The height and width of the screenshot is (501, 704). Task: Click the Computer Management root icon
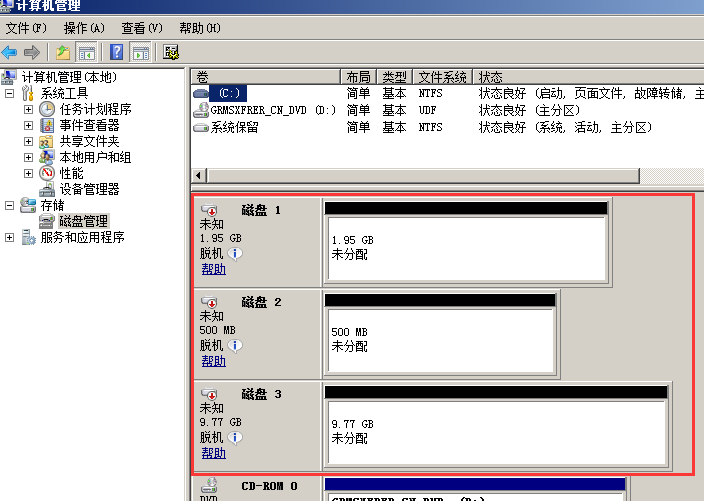pos(9,77)
